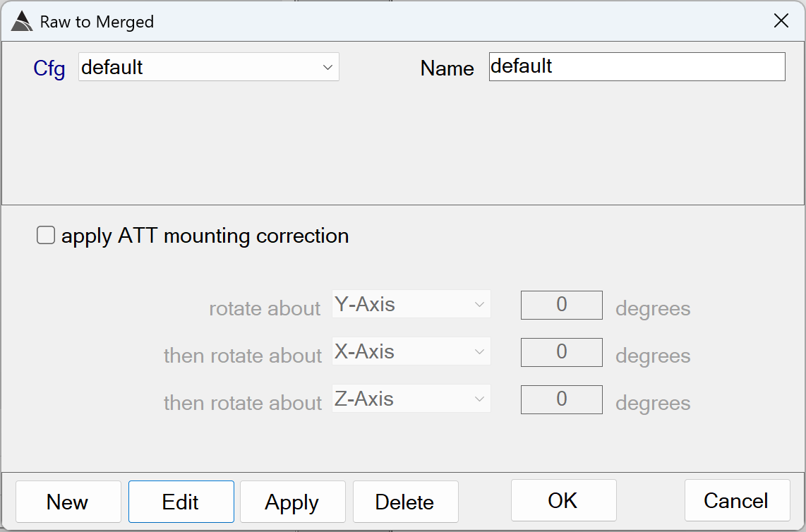Confirm the dialog with OK
The width and height of the screenshot is (806, 532).
pyautogui.click(x=563, y=500)
